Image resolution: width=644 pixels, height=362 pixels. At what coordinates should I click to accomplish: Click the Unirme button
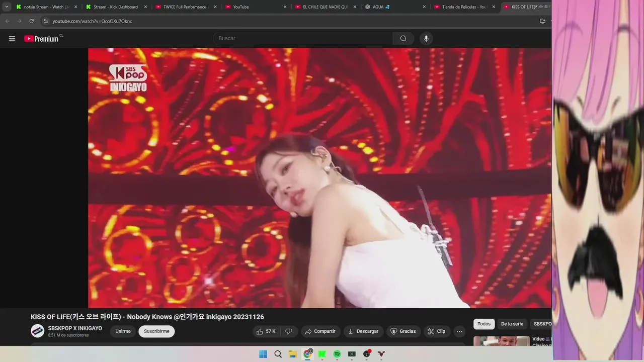(x=123, y=331)
